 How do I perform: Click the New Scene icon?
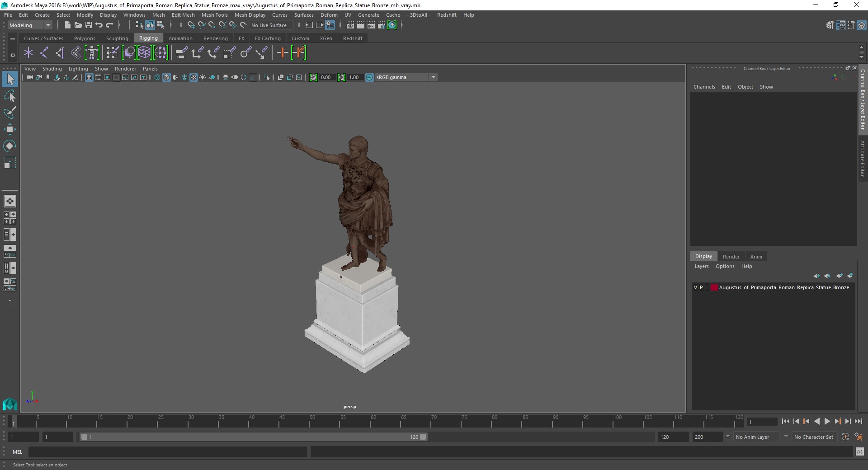click(67, 25)
